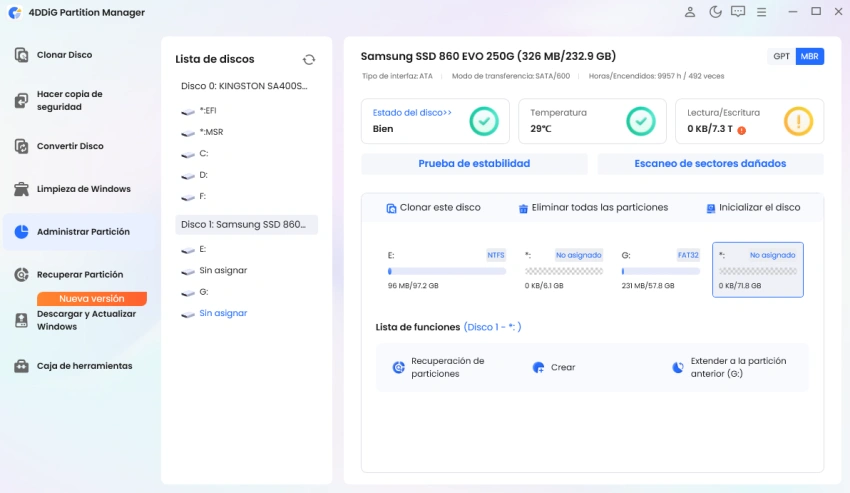Click the G: partition usage bar

[661, 271]
